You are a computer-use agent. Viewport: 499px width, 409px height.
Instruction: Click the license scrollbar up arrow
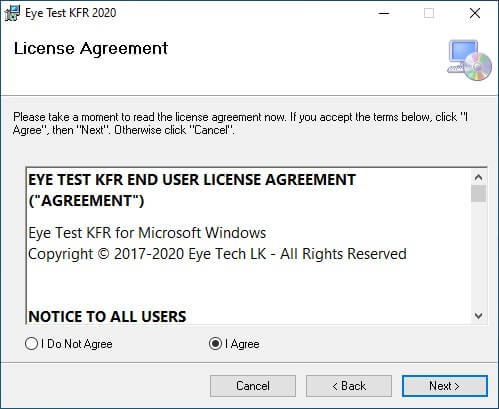click(479, 177)
